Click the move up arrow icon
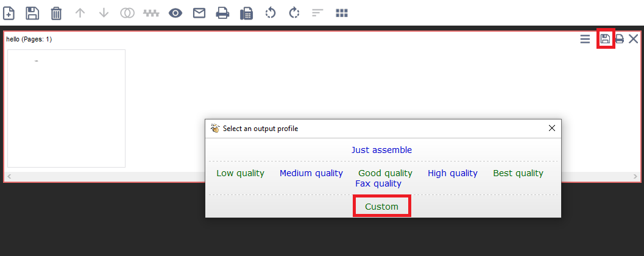The image size is (644, 256). [x=80, y=13]
